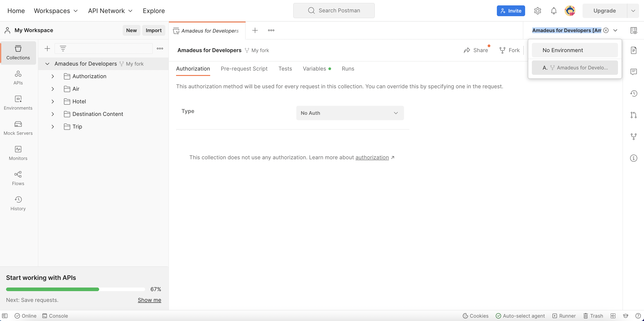Open the Console from status bar

coord(55,316)
